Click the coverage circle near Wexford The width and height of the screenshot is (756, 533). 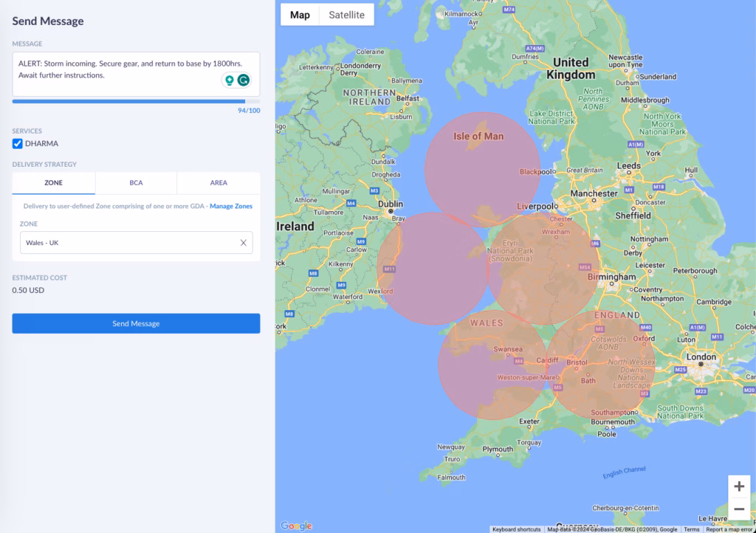pos(433,269)
